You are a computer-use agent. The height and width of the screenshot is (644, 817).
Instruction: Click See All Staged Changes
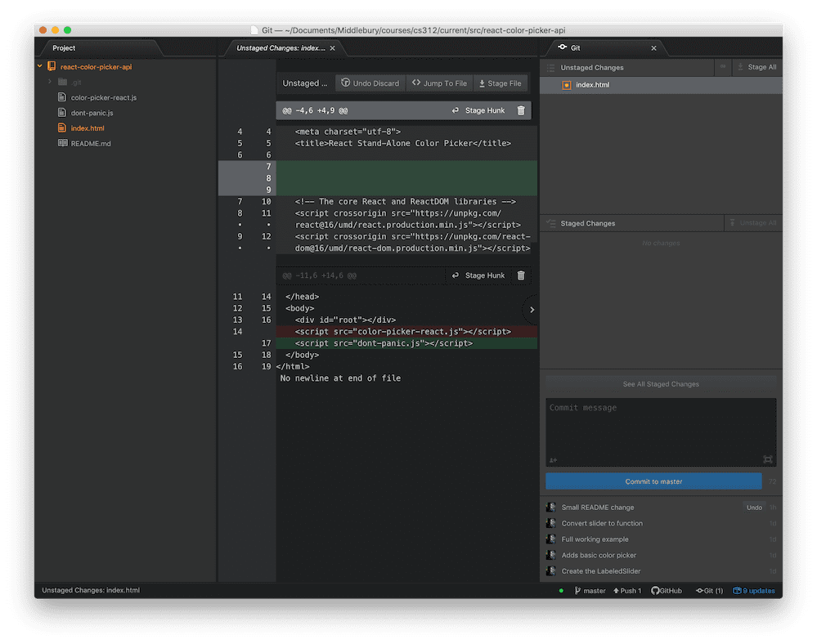click(x=661, y=384)
